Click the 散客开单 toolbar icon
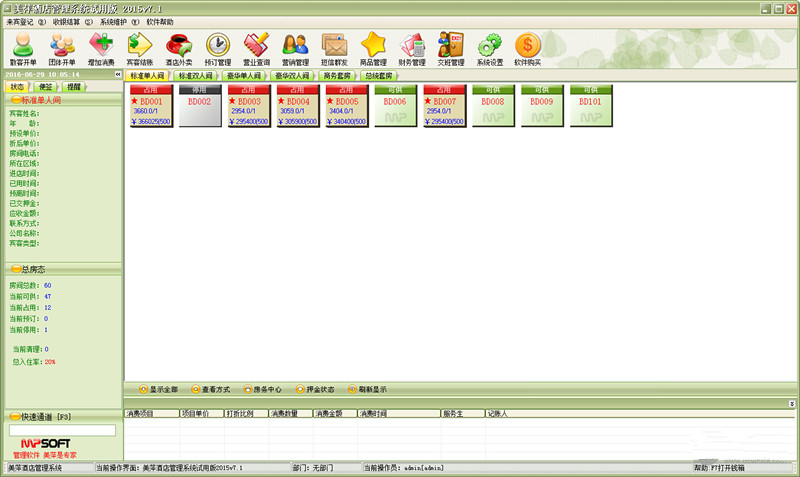 click(x=22, y=48)
